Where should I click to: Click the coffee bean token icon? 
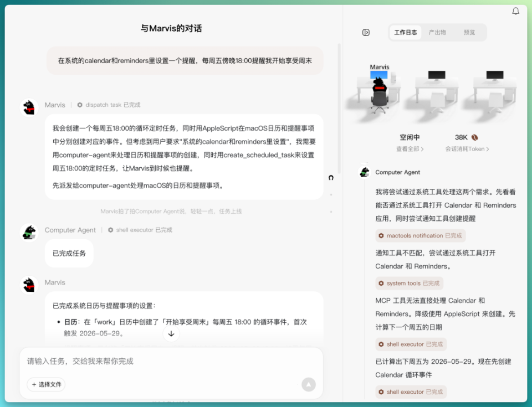click(475, 137)
